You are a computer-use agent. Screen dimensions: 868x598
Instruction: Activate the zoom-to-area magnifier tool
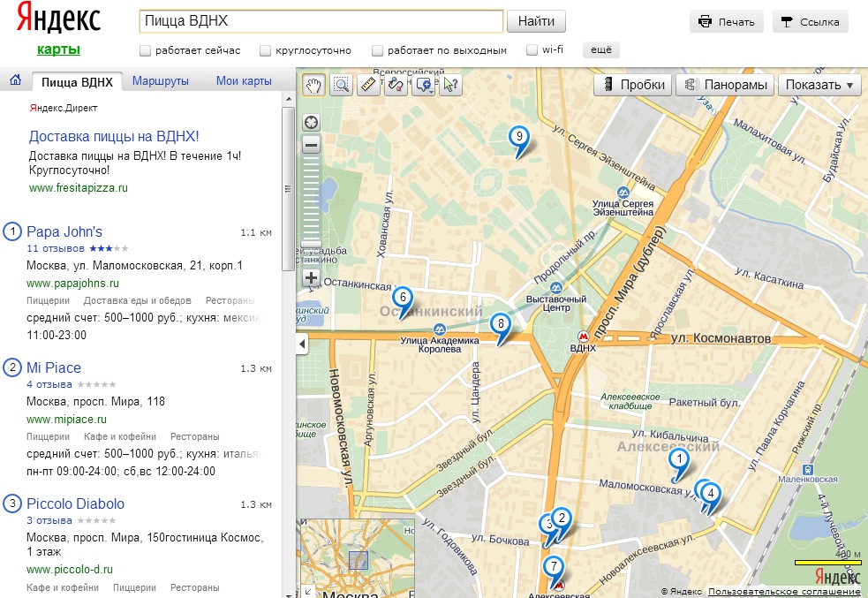pos(342,85)
